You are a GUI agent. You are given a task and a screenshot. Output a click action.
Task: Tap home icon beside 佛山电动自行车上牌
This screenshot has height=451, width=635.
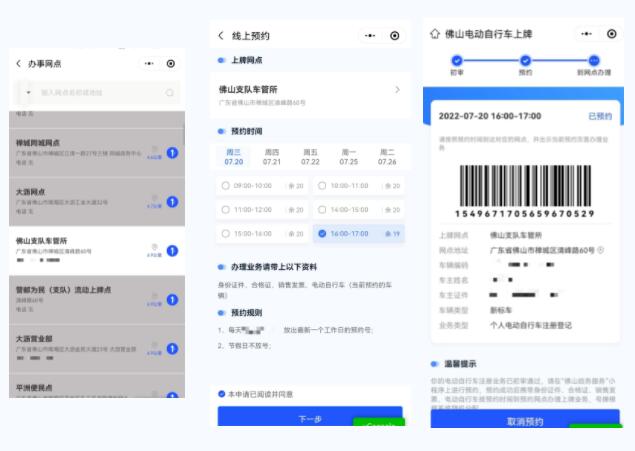click(x=435, y=34)
